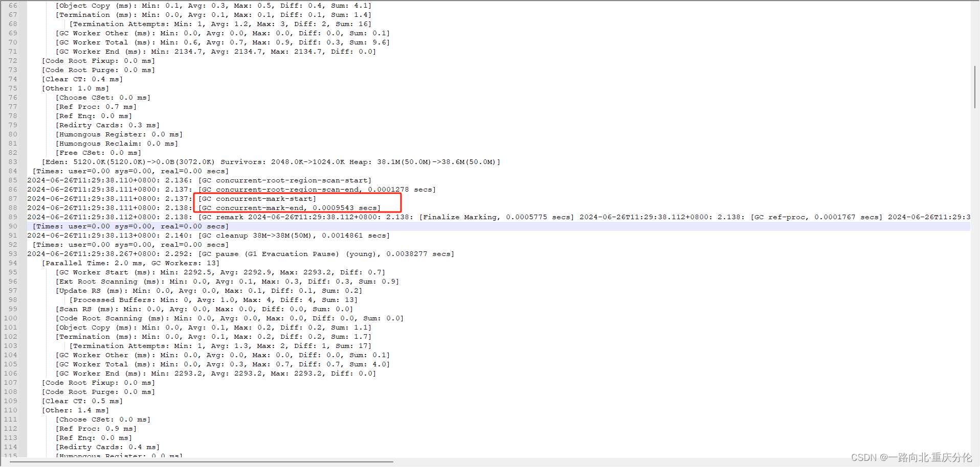Viewport: 980px width, 467px height.
Task: Click the Object Copy line with Sum: 4.1
Action: pos(214,6)
